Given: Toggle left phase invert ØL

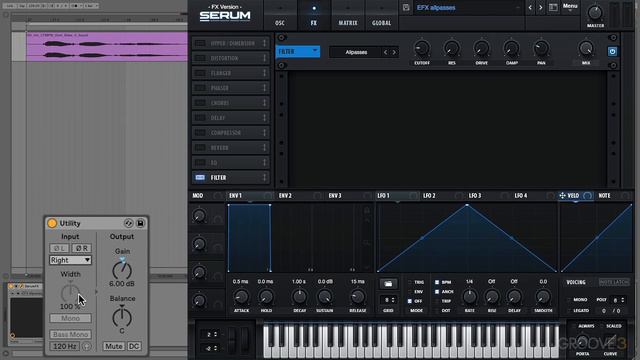Looking at the screenshot, I should tap(59, 248).
